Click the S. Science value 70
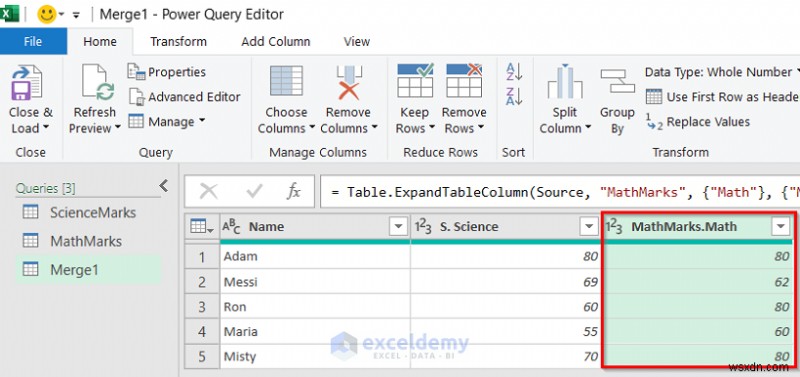This screenshot has width=800, height=377. (x=506, y=356)
